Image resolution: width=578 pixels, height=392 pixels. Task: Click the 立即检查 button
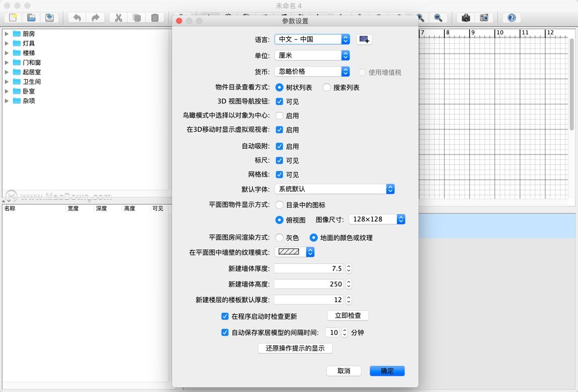pos(348,316)
